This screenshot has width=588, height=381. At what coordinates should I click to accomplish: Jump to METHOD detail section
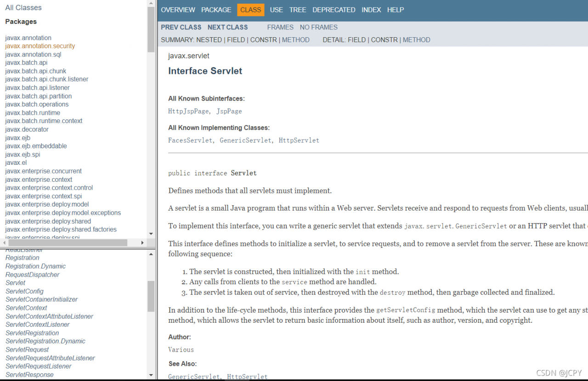[x=416, y=40]
